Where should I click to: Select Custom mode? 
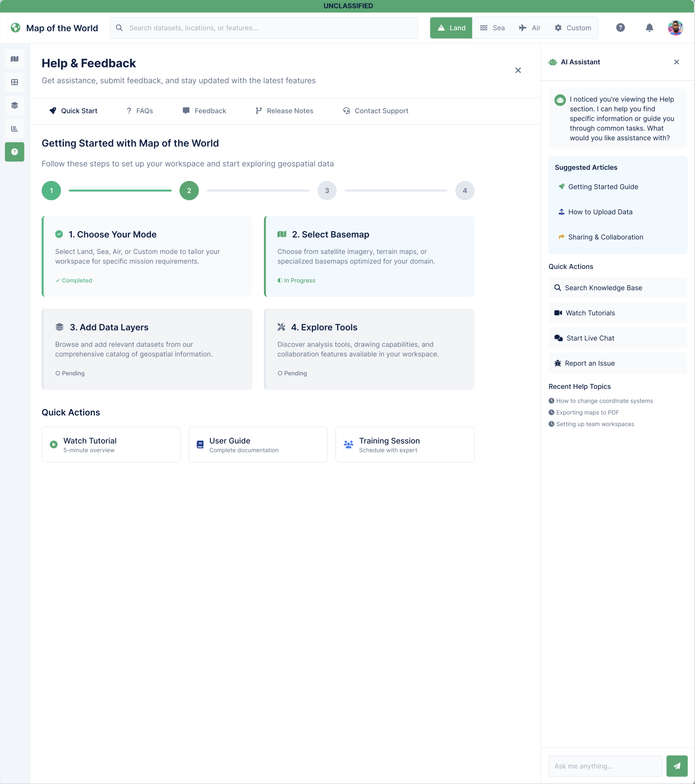tap(573, 28)
